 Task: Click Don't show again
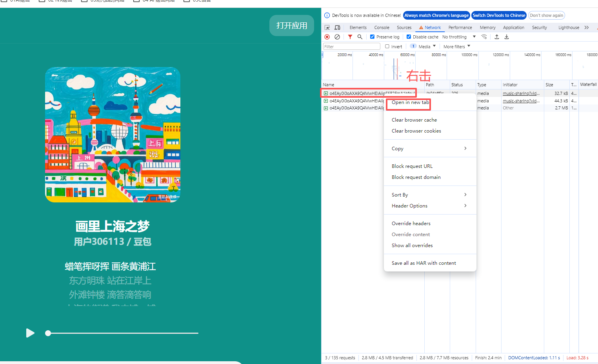pyautogui.click(x=546, y=15)
